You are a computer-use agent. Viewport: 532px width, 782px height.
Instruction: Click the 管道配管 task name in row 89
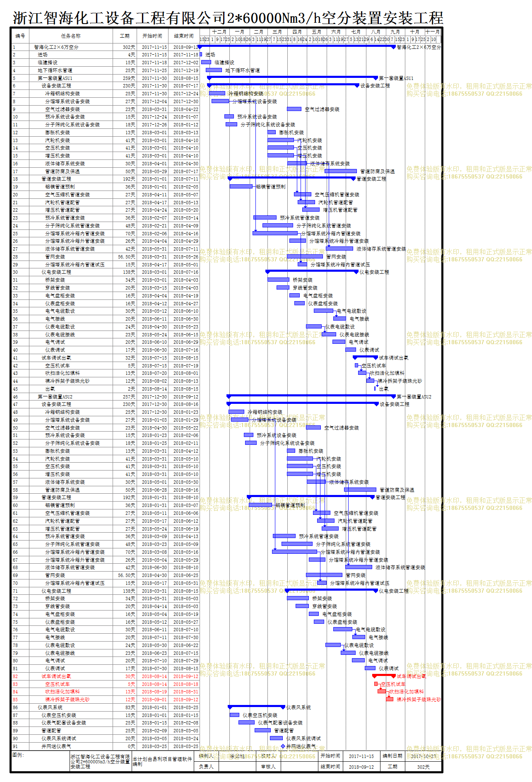pos(51,731)
